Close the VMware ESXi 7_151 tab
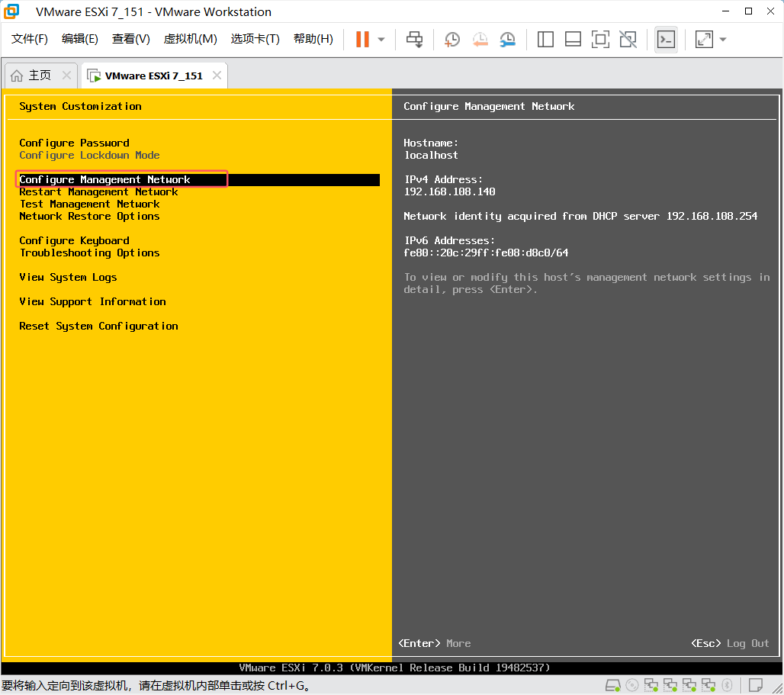The height and width of the screenshot is (695, 784). [x=217, y=76]
